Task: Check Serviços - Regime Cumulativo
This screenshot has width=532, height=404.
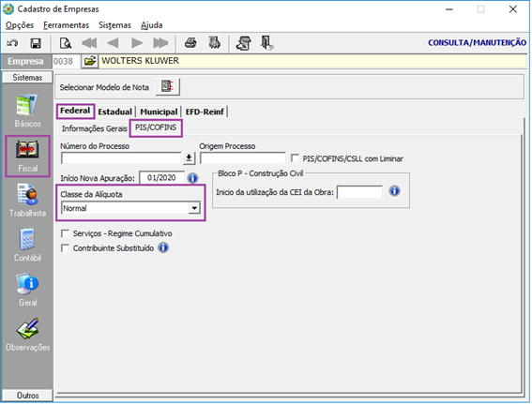Action: tap(65, 233)
